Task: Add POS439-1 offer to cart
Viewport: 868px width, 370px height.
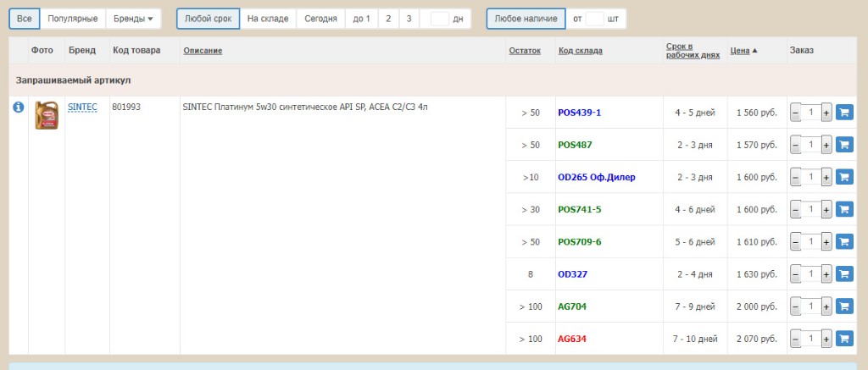Action: [x=844, y=113]
